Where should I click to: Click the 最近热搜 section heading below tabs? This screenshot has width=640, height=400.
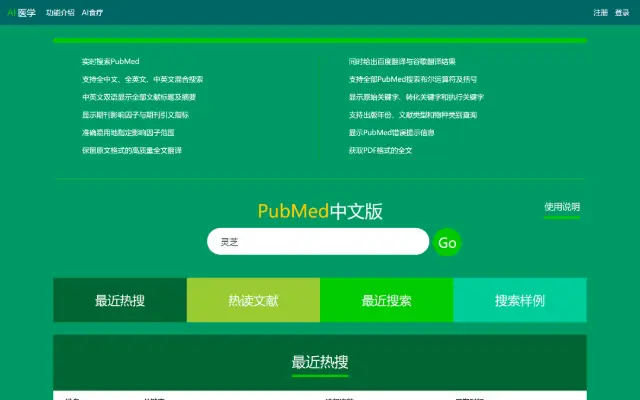click(320, 362)
